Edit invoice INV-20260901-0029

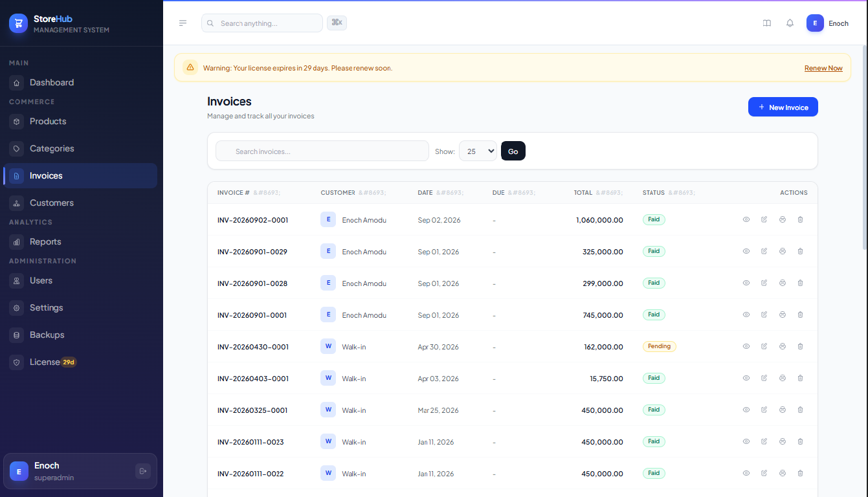coord(764,252)
